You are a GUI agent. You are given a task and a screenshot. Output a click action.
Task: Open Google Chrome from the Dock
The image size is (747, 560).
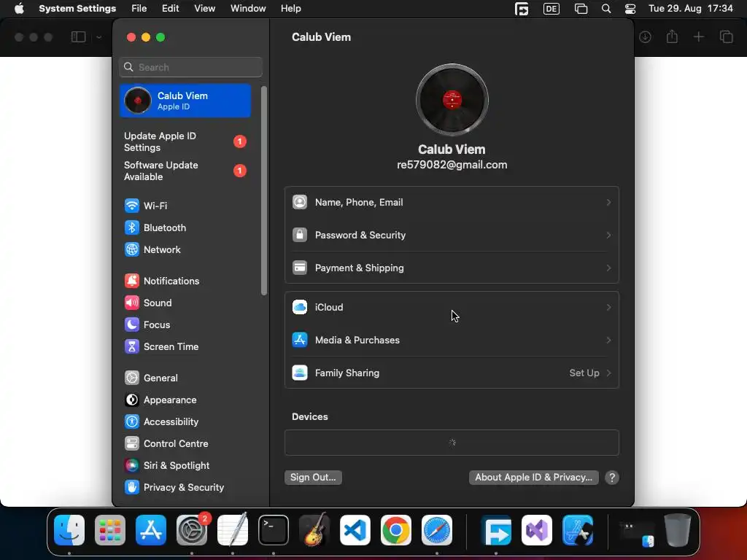point(396,530)
